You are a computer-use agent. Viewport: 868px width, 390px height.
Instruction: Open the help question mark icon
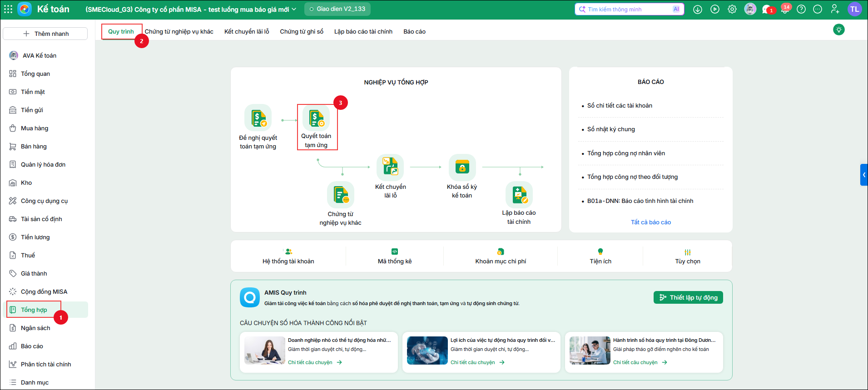pyautogui.click(x=801, y=9)
